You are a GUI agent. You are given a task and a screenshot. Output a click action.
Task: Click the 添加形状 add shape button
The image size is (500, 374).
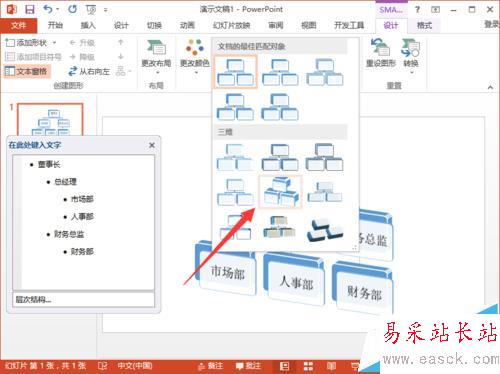(27, 43)
